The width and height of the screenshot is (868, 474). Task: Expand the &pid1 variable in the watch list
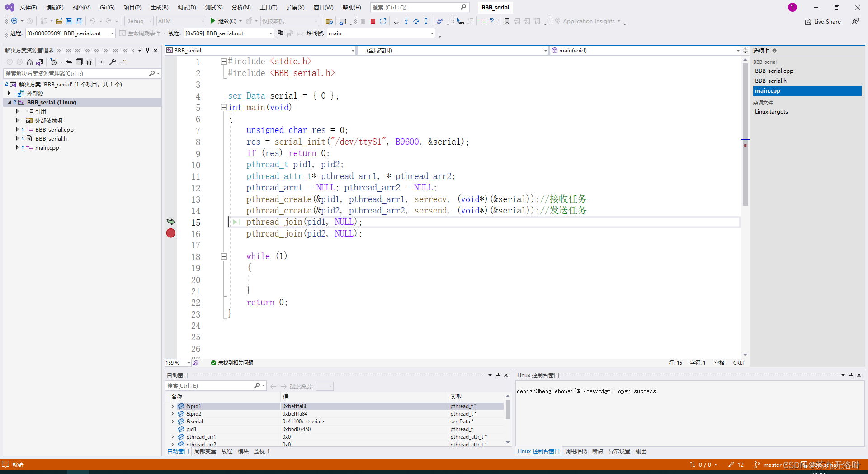[172, 406]
